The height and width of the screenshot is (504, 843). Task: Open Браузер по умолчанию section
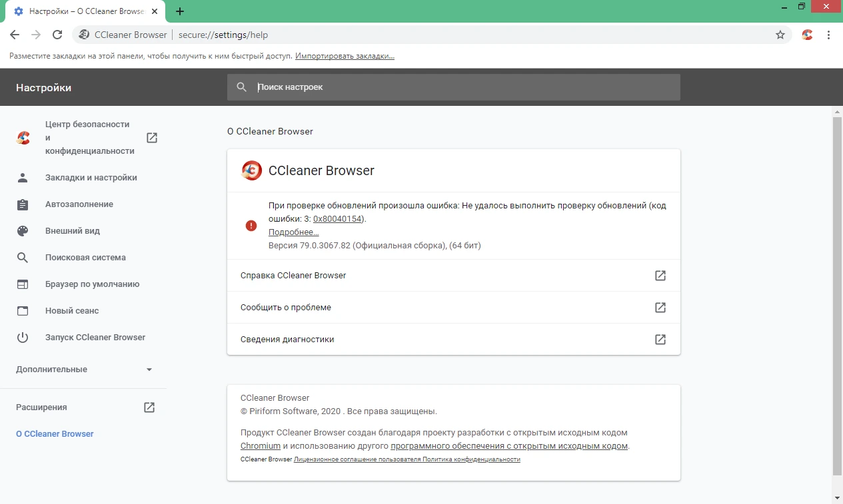tap(83, 284)
